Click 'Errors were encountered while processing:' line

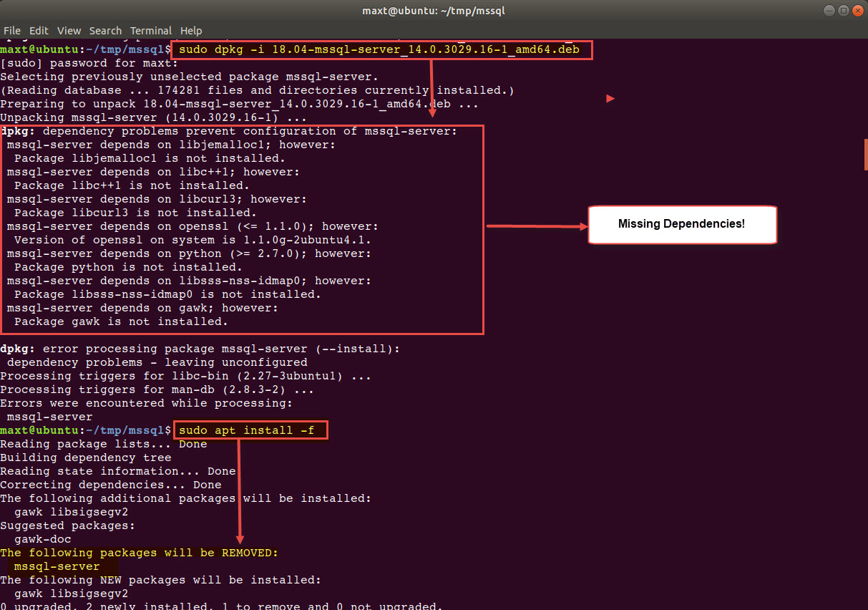[x=147, y=404]
